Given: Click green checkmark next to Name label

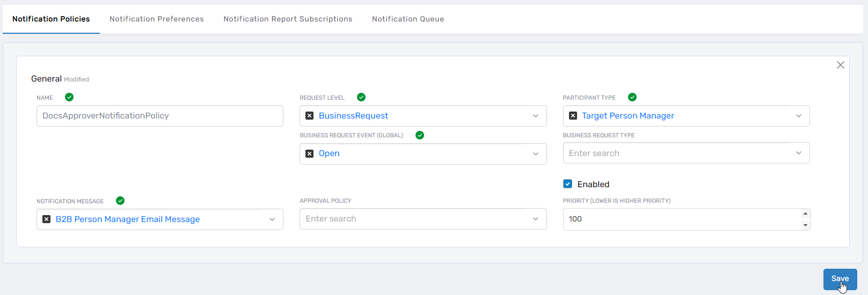Looking at the screenshot, I should pyautogui.click(x=69, y=97).
